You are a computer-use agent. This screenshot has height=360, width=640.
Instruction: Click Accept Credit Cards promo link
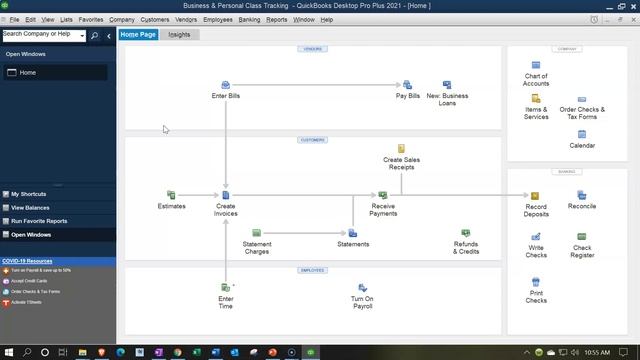point(29,281)
